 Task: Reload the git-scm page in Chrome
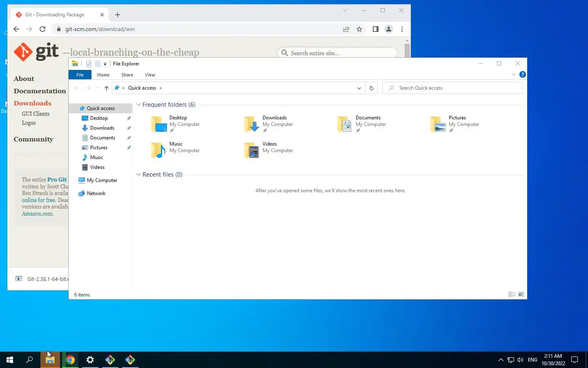tap(42, 29)
